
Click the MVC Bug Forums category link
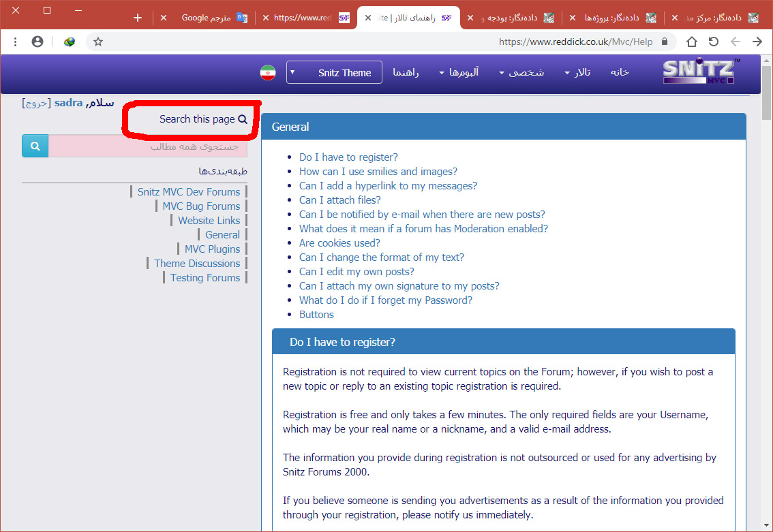[x=201, y=206]
